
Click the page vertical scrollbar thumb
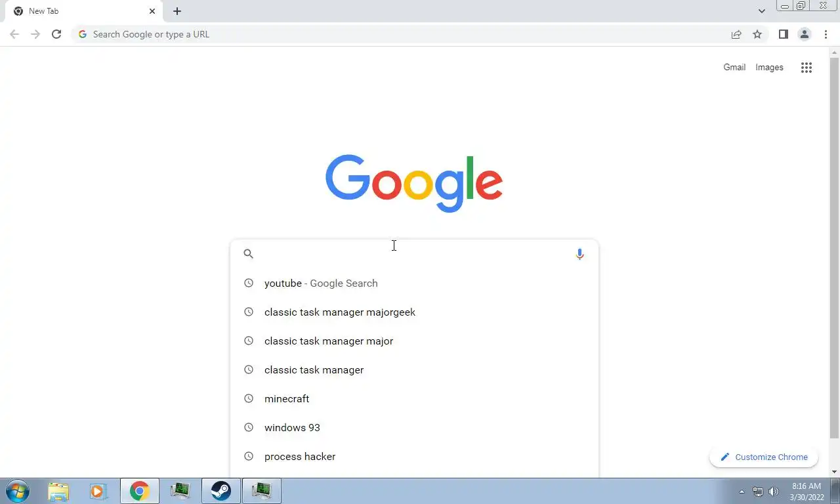click(834, 247)
